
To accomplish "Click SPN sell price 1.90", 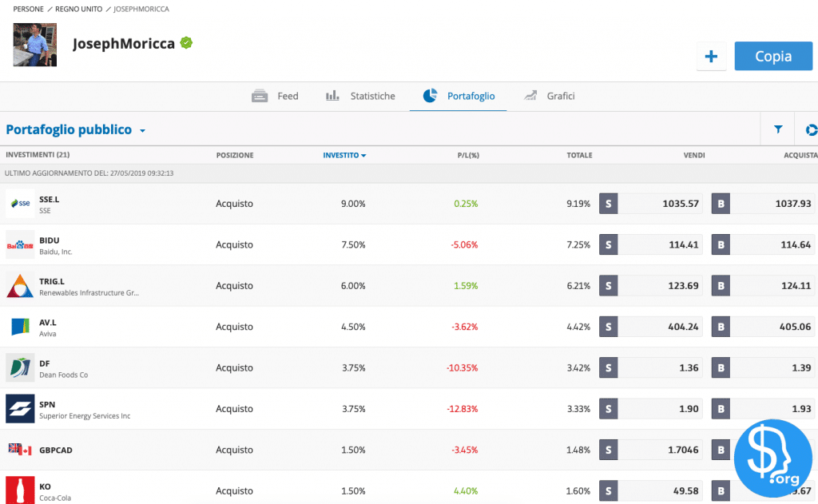I will 689,408.
